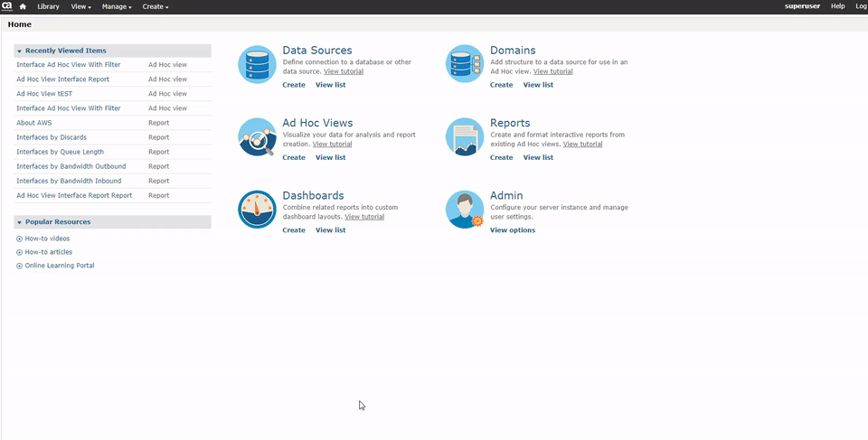Click the superuser account name
This screenshot has height=440, width=868.
802,6
